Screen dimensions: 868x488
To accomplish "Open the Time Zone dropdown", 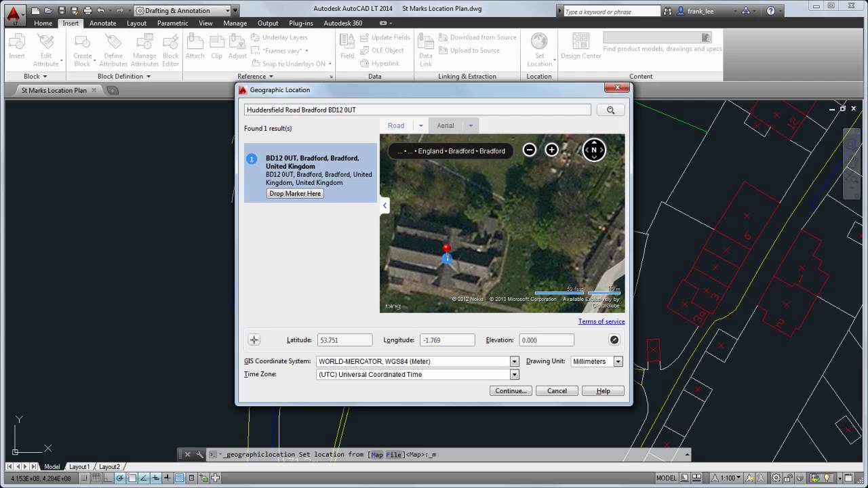I will click(x=514, y=374).
